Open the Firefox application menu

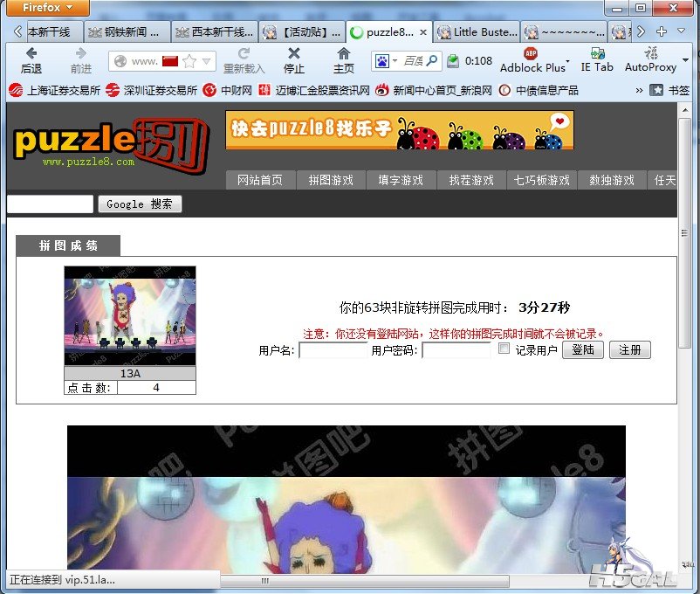tap(48, 8)
